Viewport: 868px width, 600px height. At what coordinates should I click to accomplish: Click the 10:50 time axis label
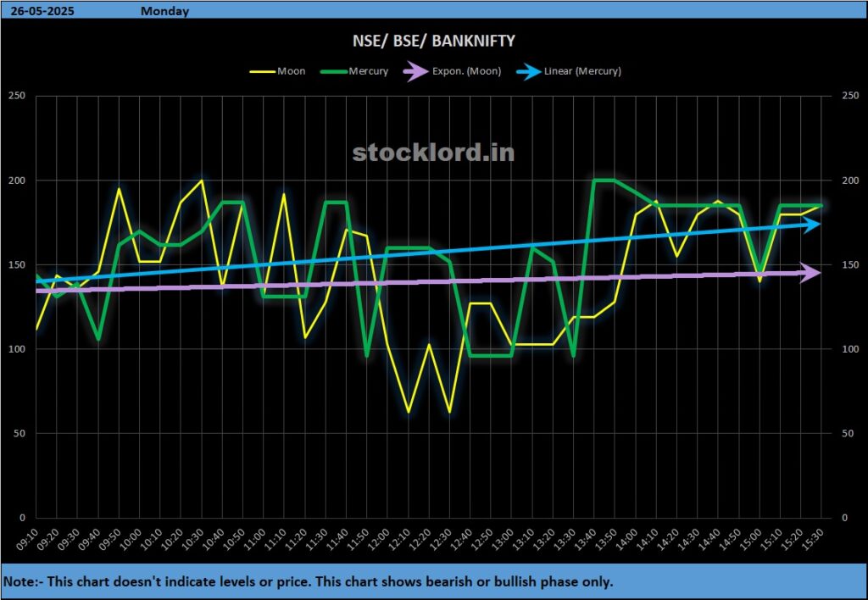tap(234, 539)
